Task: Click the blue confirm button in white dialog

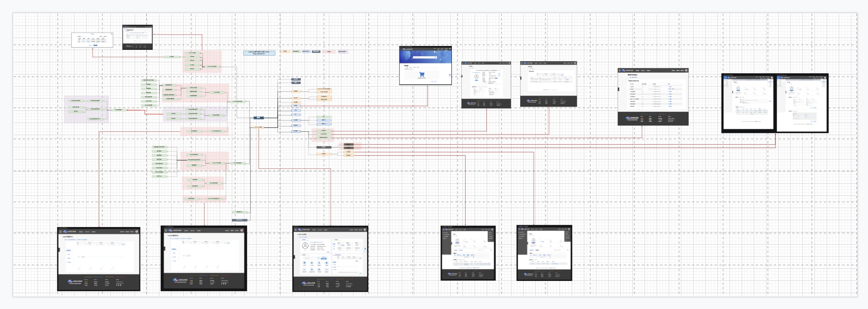Action: click(x=95, y=45)
